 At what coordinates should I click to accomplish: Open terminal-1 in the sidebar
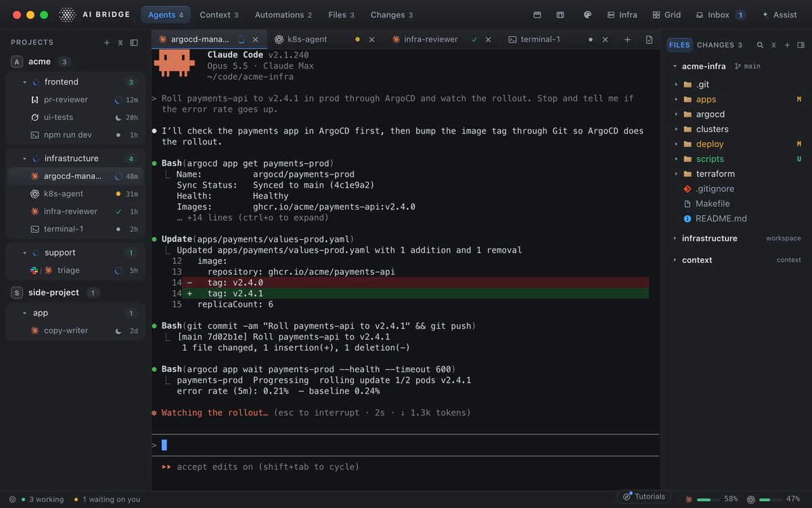[75, 229]
